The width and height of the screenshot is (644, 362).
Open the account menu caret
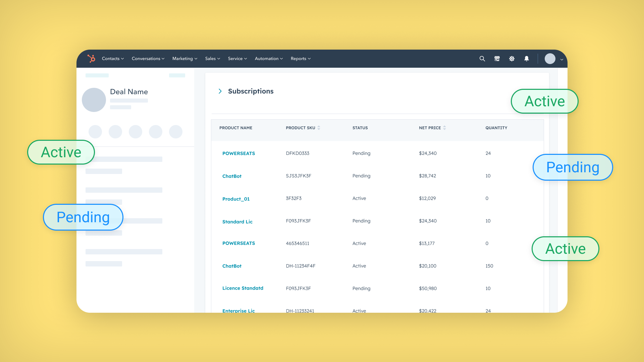(561, 60)
